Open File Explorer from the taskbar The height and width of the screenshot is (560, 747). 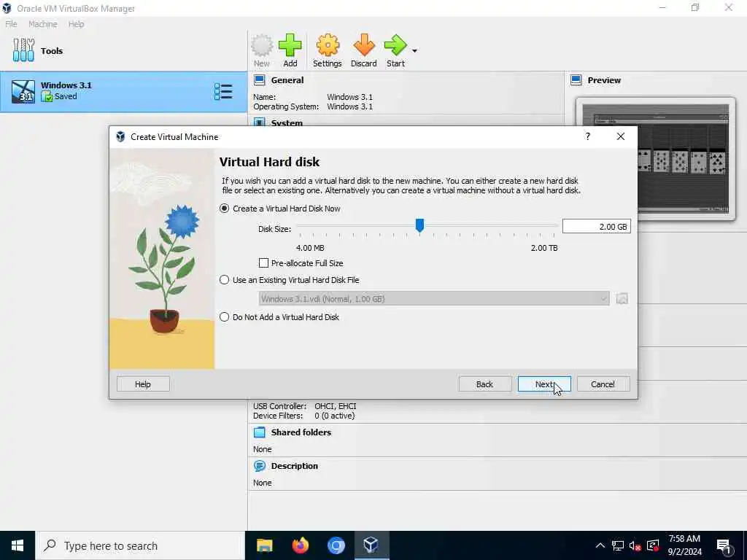[x=264, y=545]
